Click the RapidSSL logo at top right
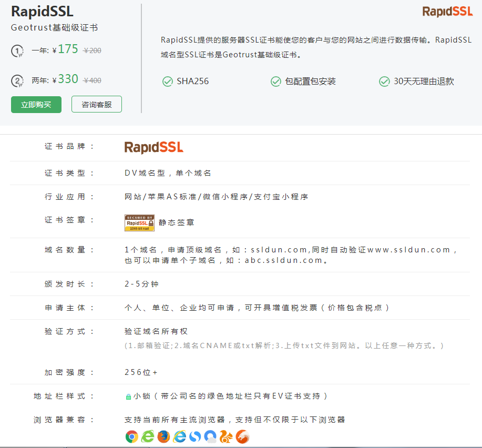The height and width of the screenshot is (448, 482). pos(448,12)
